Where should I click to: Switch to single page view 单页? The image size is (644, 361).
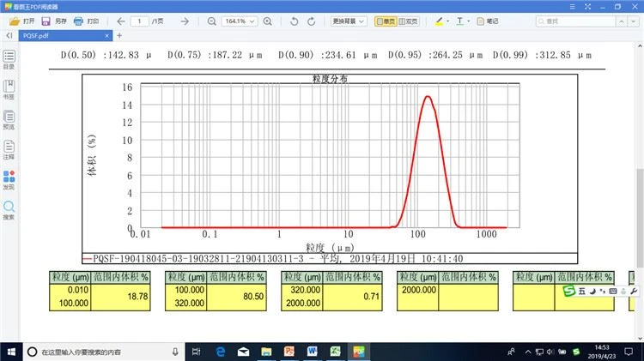pos(386,21)
